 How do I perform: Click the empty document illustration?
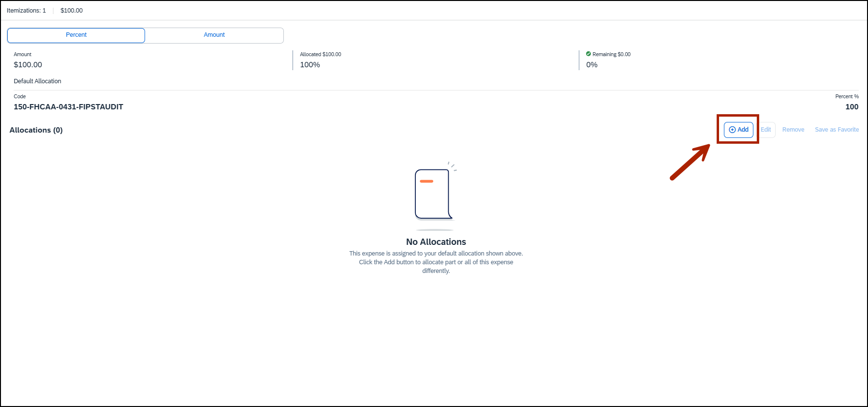pos(435,196)
